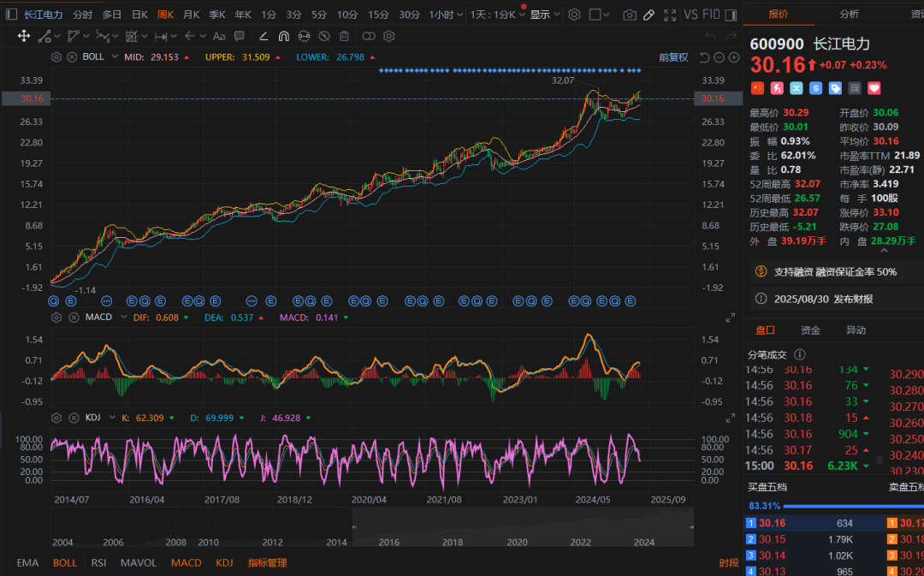Switch to the 资金 capital flow tab

tap(810, 330)
